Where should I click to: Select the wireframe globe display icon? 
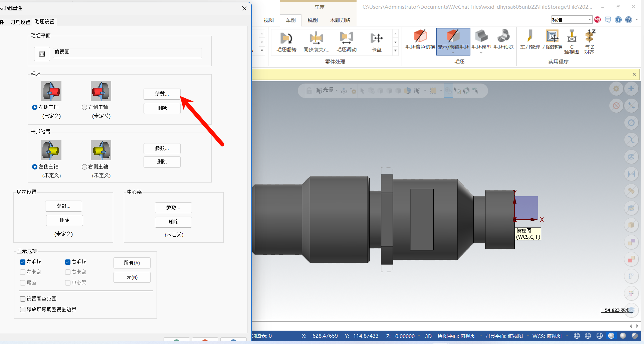coord(577,336)
